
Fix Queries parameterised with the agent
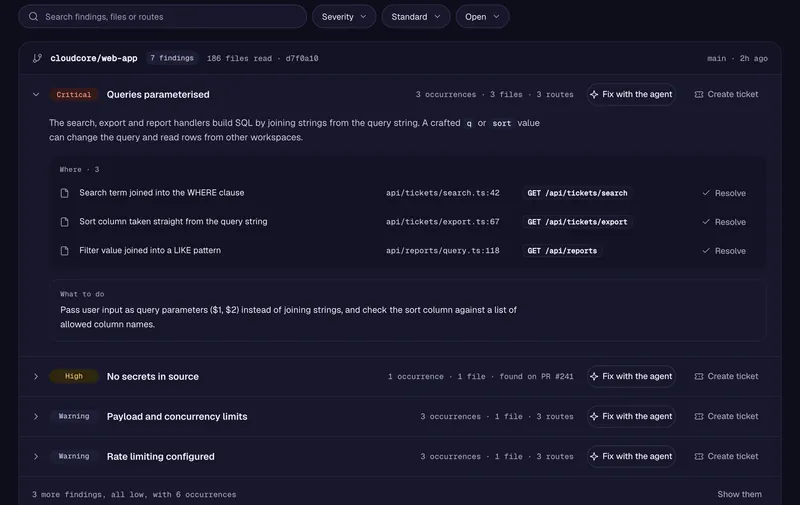(x=631, y=94)
